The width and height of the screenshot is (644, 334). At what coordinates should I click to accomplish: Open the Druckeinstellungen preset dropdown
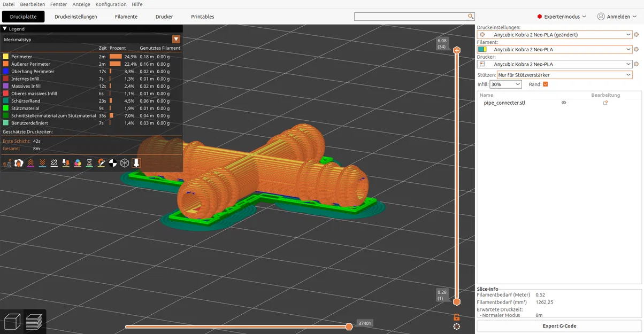555,35
